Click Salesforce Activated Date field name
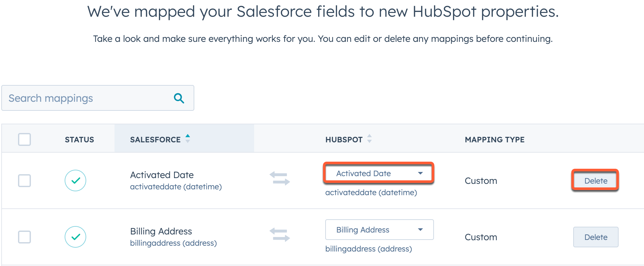The width and height of the screenshot is (644, 266). pyautogui.click(x=162, y=175)
